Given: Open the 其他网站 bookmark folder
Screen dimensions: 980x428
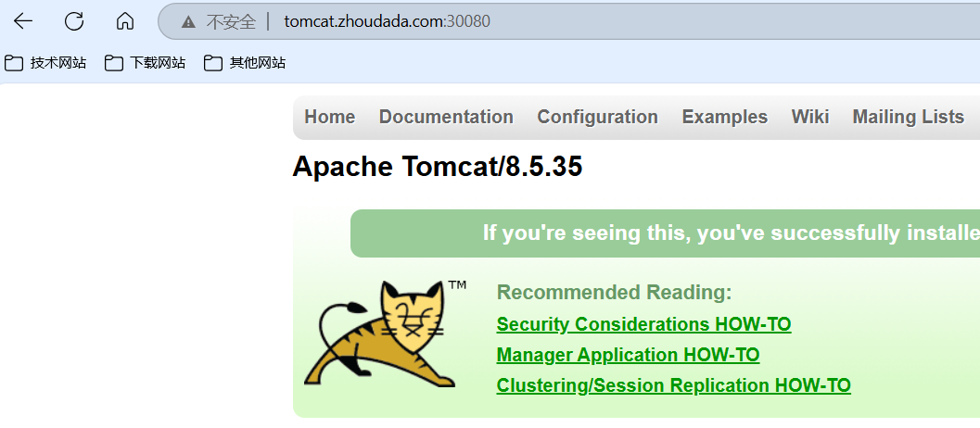Looking at the screenshot, I should coord(246,63).
